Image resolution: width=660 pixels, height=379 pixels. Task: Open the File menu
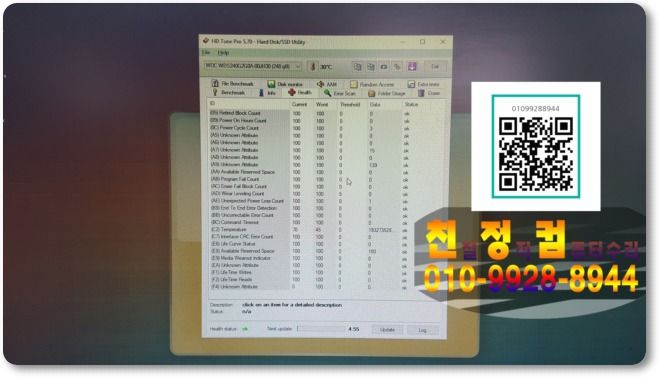206,53
